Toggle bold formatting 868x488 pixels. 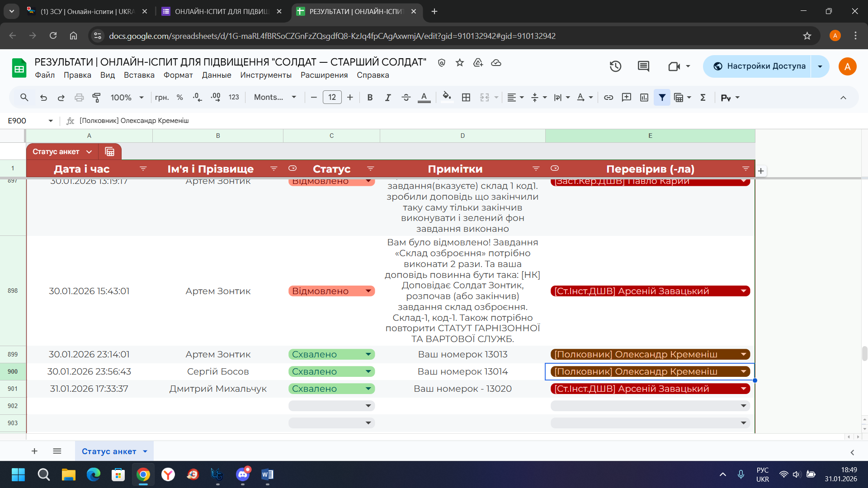370,97
